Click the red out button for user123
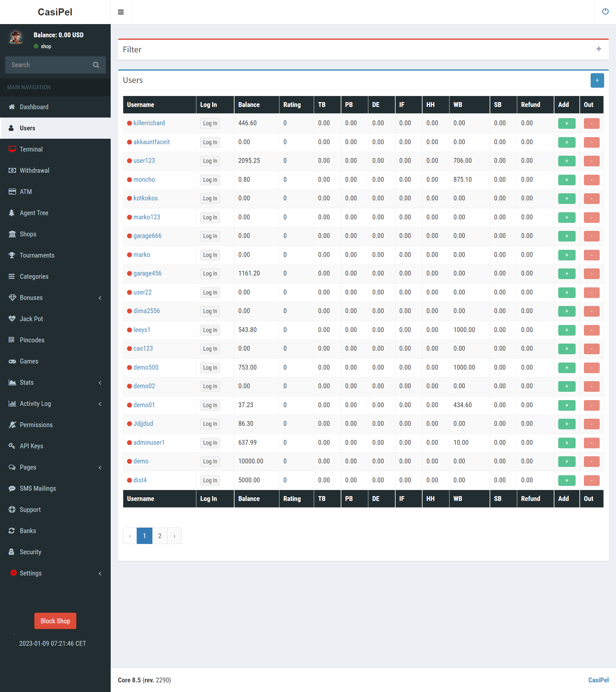 click(591, 161)
